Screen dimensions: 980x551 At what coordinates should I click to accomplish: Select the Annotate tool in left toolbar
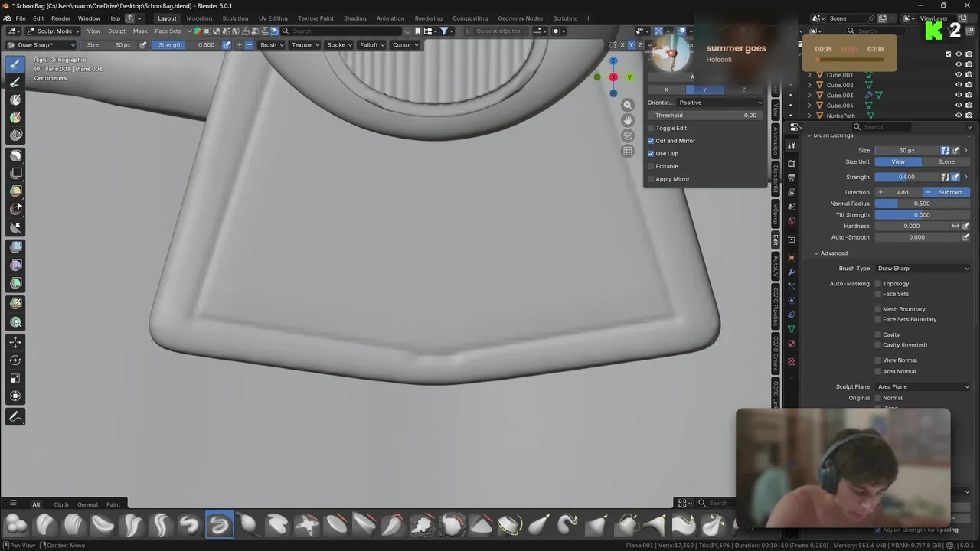[15, 417]
